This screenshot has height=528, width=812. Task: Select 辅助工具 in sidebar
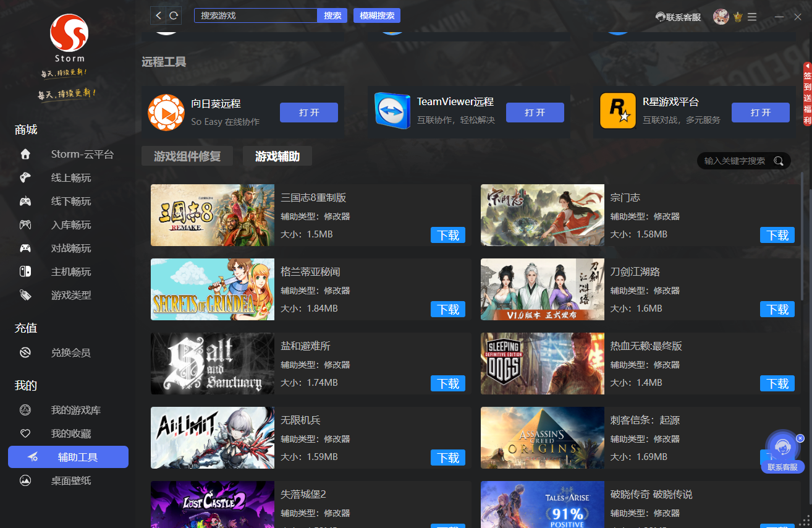[x=68, y=457]
